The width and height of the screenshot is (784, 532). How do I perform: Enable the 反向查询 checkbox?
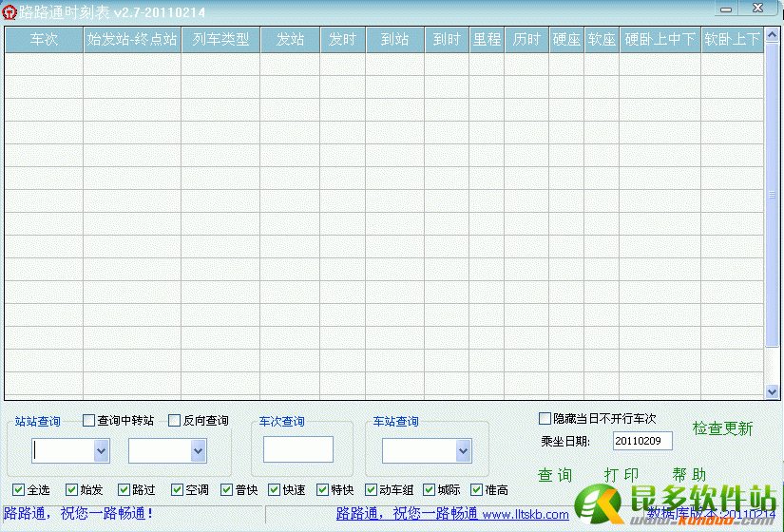pos(175,420)
